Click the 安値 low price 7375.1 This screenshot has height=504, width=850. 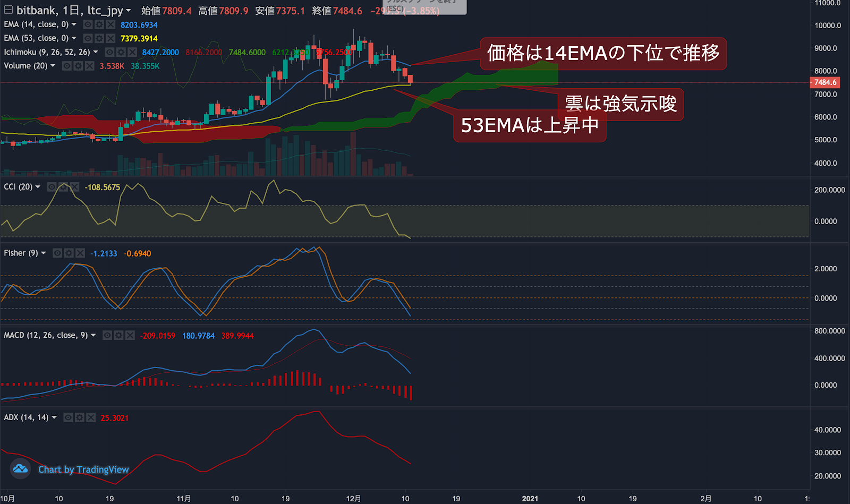291,11
